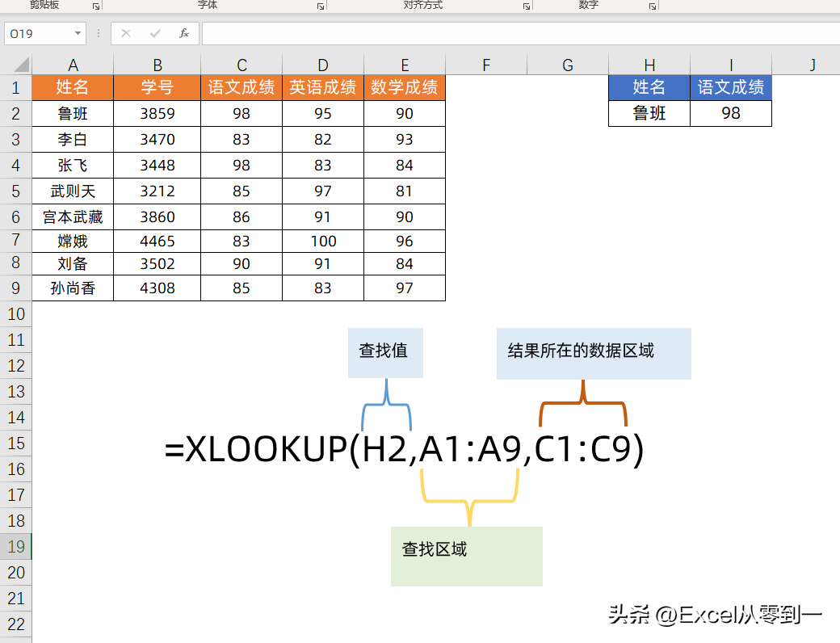
Task: Click cell 鲁班 in column A
Action: (x=73, y=114)
